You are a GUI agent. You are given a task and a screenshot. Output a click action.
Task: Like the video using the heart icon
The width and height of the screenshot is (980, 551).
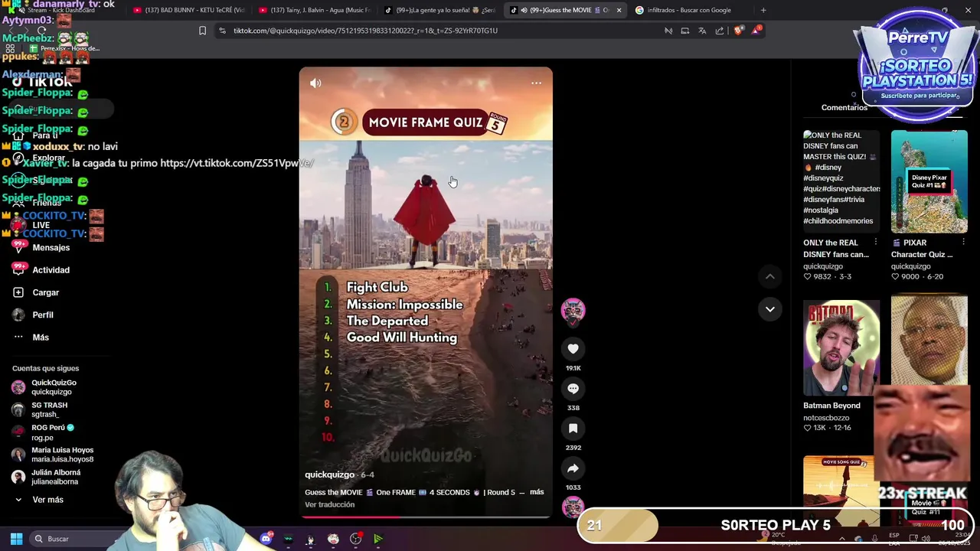tap(573, 349)
